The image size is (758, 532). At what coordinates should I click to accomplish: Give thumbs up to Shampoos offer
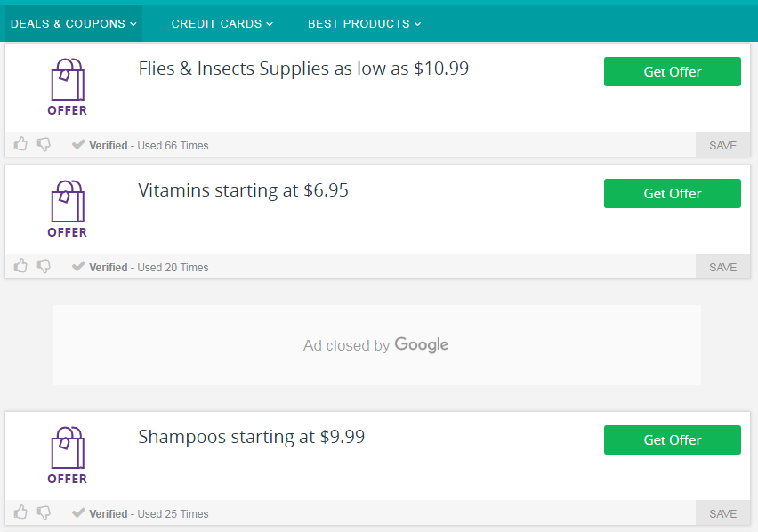tap(20, 512)
